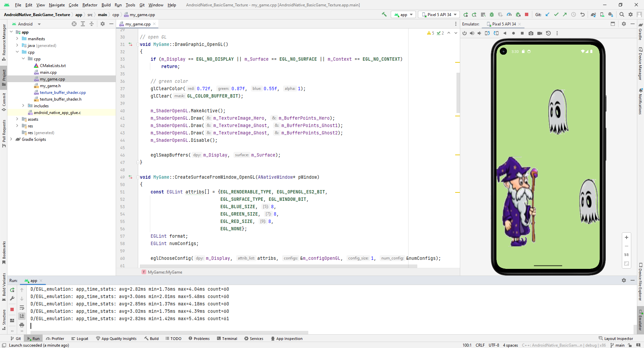Toggle scroll to end in the Run console

22,316
